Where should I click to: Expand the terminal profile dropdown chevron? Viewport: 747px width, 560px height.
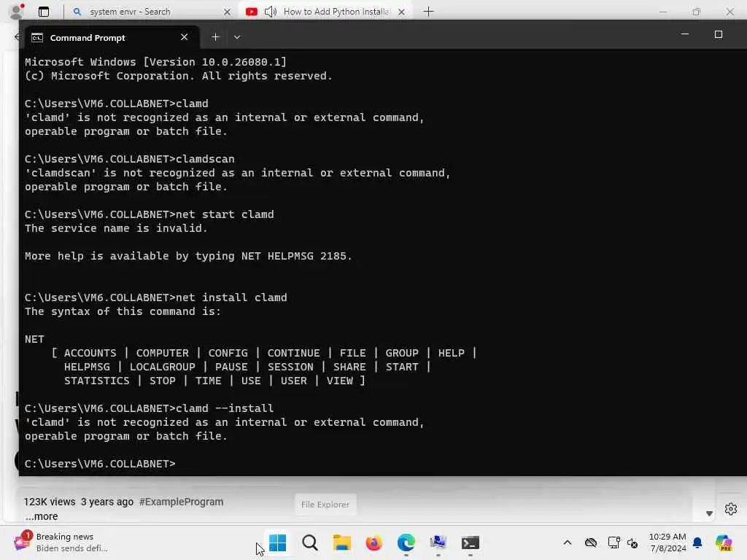[x=237, y=37]
